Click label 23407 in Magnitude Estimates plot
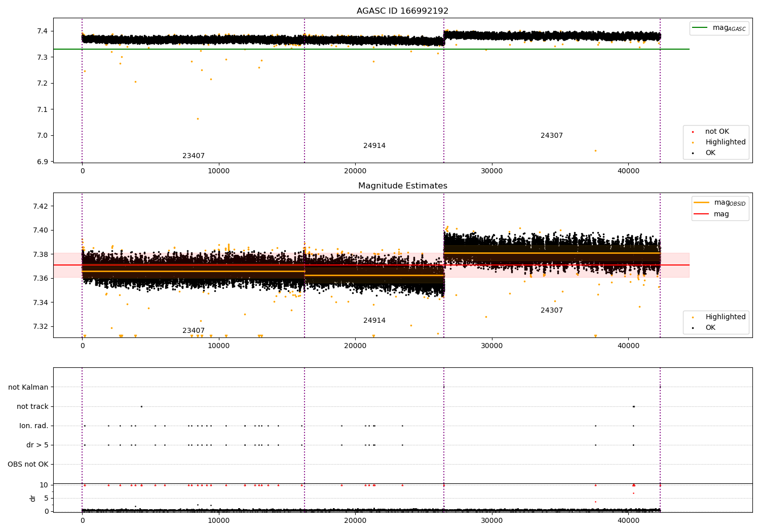This screenshot has width=760, height=532. pos(194,331)
